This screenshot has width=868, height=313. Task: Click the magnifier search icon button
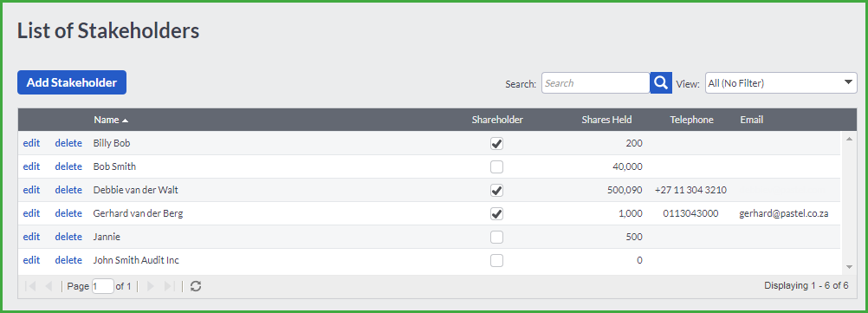661,83
